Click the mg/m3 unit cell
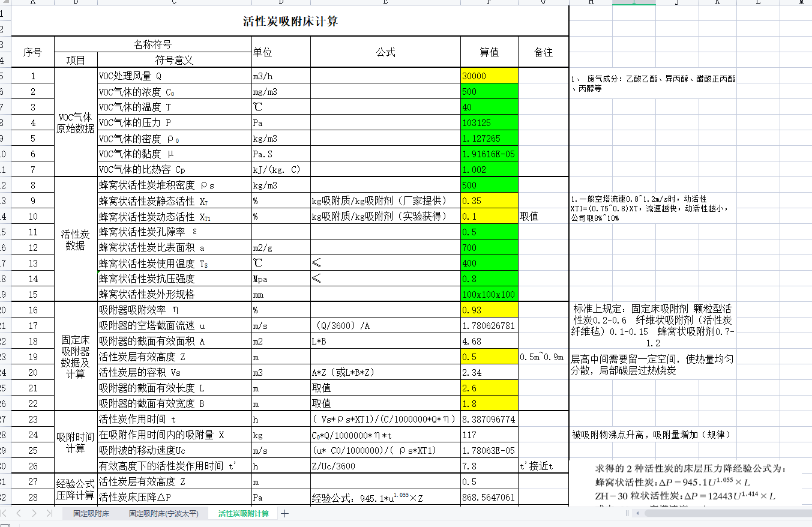The width and height of the screenshot is (812, 527). 281,92
